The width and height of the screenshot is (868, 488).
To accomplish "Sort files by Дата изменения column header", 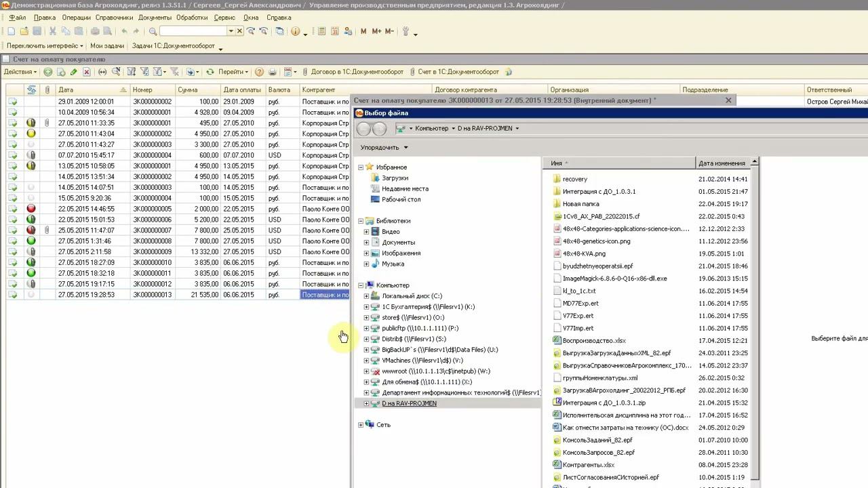I will [722, 163].
